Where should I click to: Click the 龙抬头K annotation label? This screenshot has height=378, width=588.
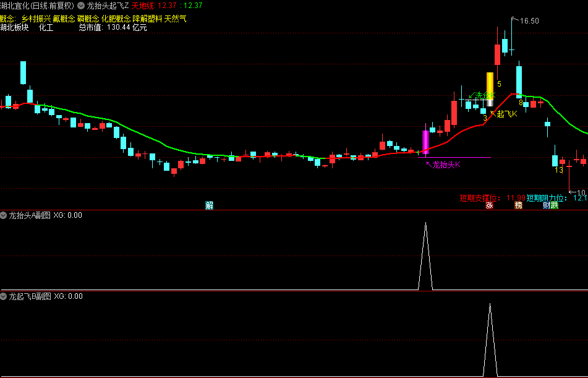point(446,165)
